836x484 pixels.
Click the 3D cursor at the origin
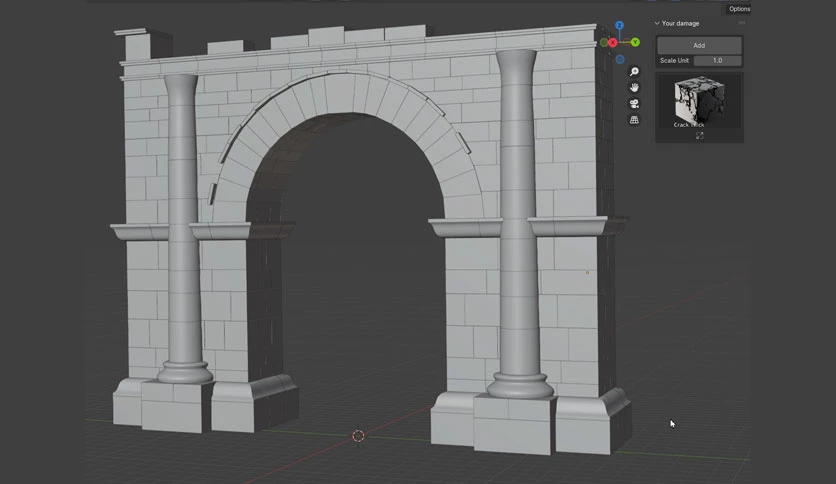358,436
